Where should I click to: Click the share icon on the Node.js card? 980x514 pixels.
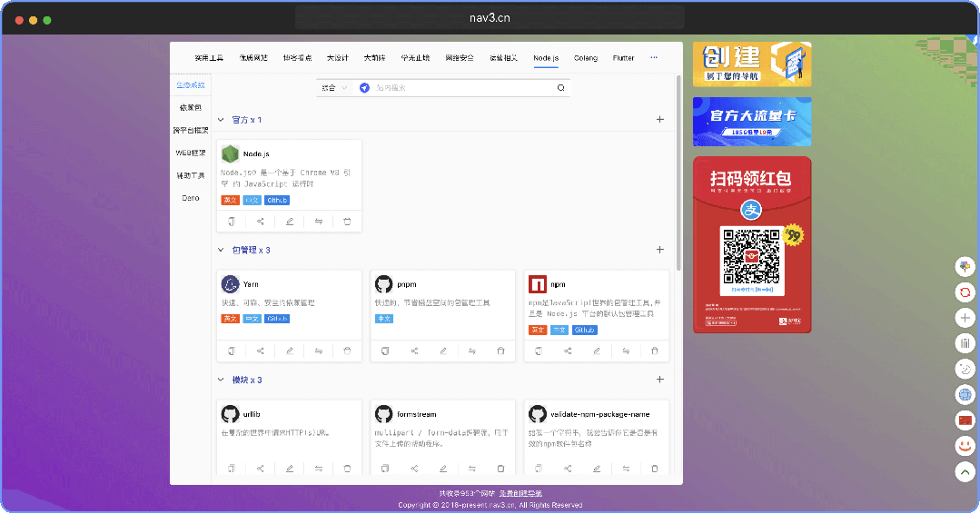click(261, 221)
